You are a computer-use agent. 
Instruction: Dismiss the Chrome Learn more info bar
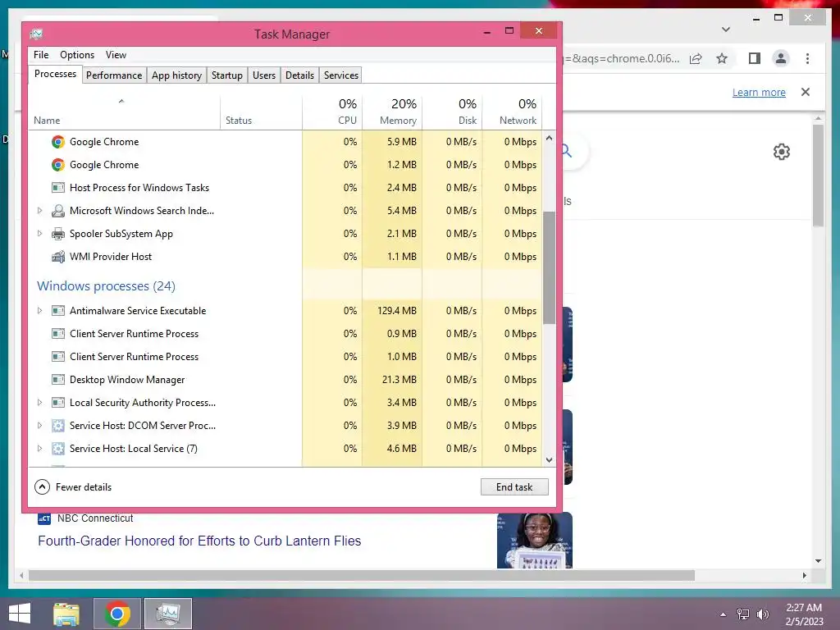pyautogui.click(x=806, y=92)
